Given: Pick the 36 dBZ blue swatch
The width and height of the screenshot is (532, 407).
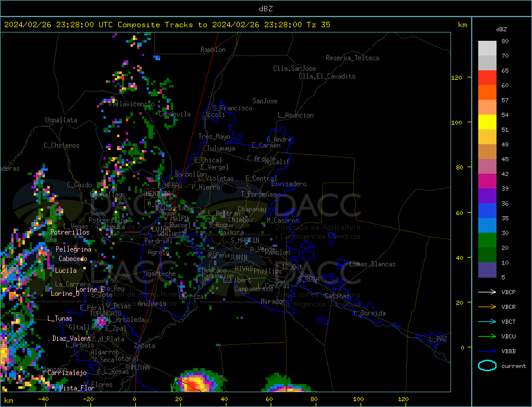Looking at the screenshot, I should click(487, 211).
